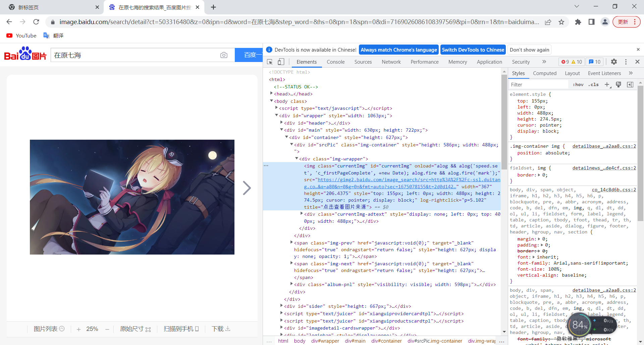Go to next image with right chevron
644x345 pixels.
pos(247,188)
